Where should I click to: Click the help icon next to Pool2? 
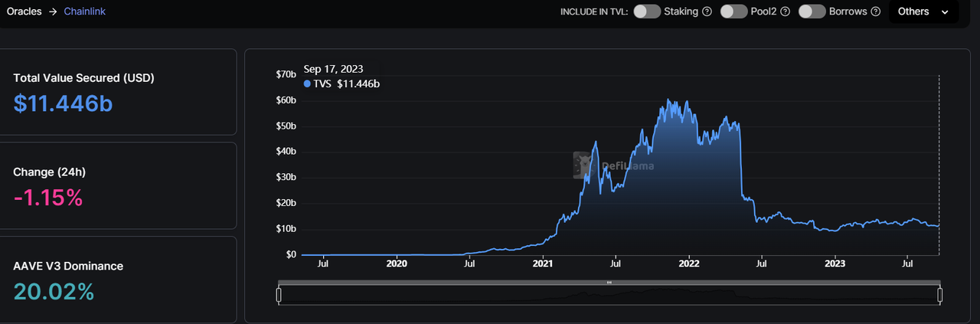(786, 11)
